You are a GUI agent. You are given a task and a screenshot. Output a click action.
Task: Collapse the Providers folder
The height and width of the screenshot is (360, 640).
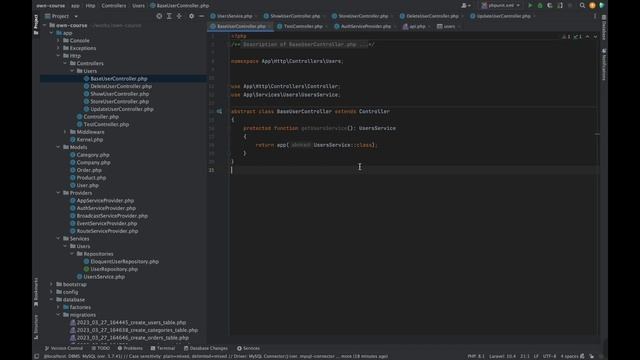coord(58,193)
